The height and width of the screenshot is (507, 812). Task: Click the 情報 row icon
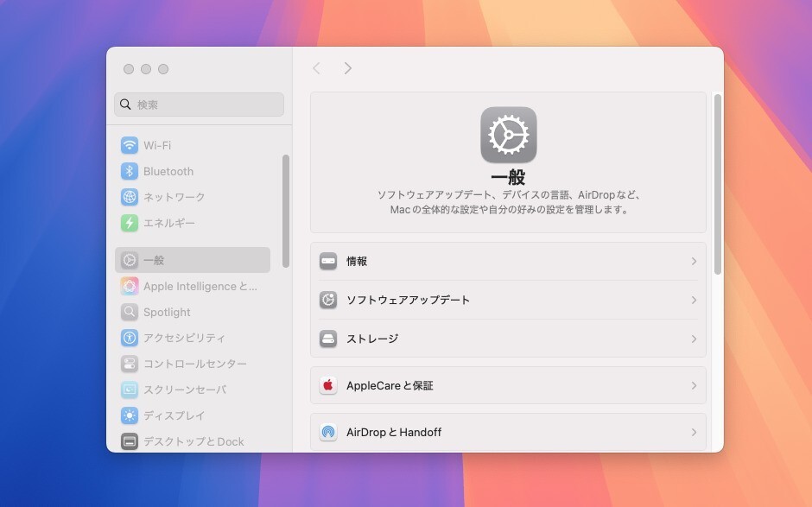tap(328, 261)
